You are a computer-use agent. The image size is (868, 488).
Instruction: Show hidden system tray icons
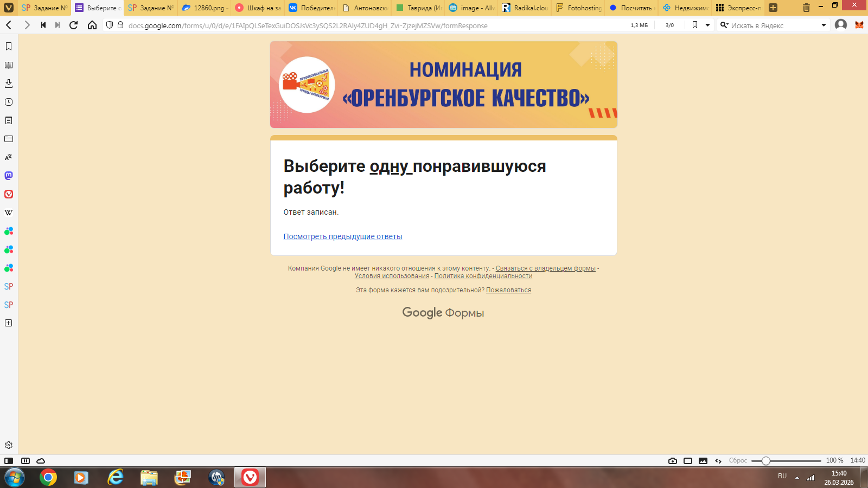pos(797,478)
